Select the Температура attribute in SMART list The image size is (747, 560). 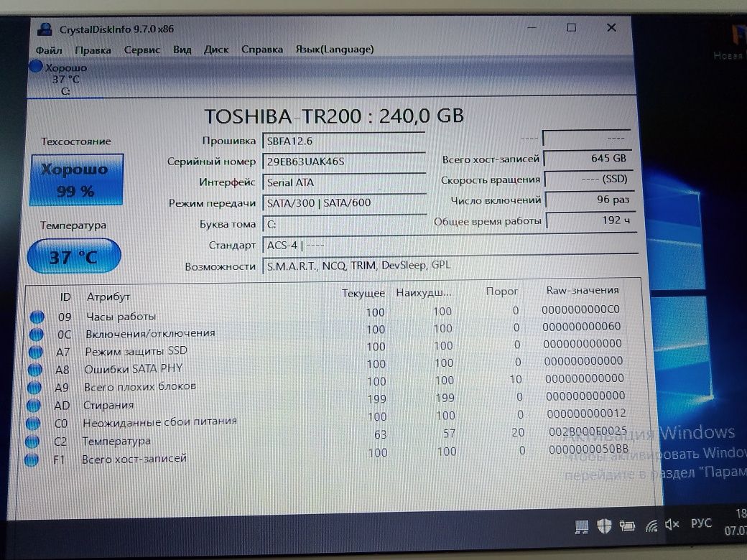[x=116, y=442]
